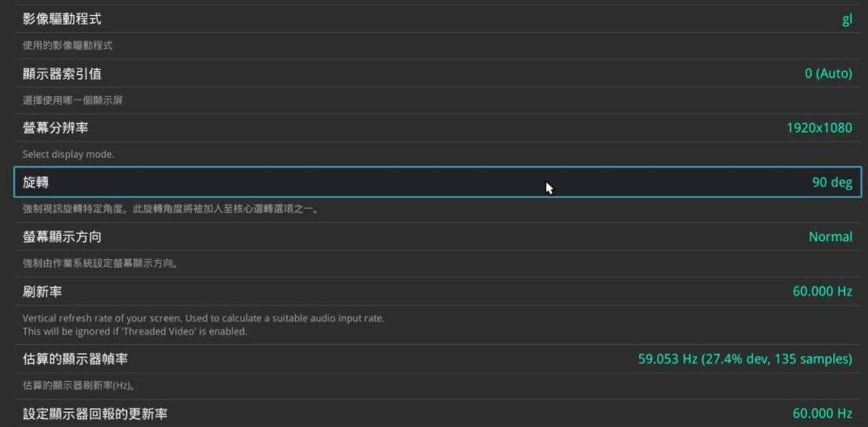
Task: Change the 1920x1080 resolution value
Action: (818, 128)
